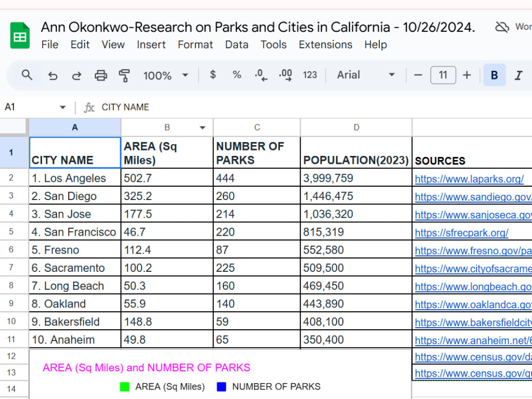The width and height of the screenshot is (532, 399).
Task: Select cell '10. Anaheim'
Action: (x=75, y=339)
